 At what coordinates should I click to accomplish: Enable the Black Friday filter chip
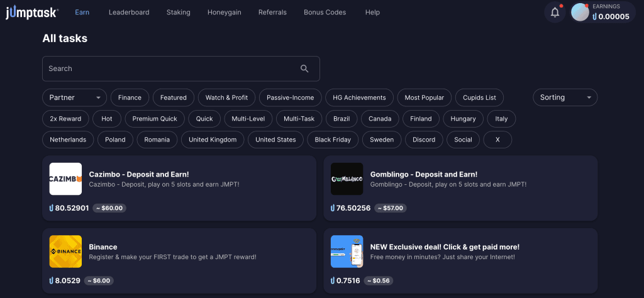pyautogui.click(x=333, y=140)
